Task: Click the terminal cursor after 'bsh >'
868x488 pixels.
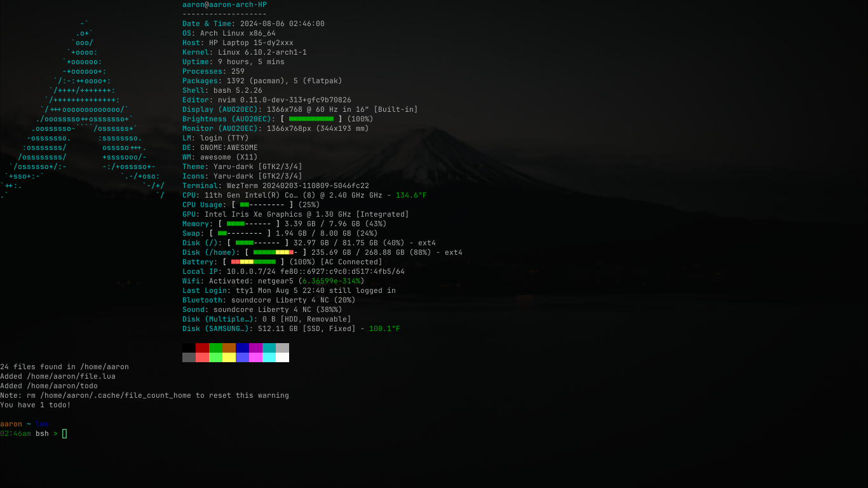Action: point(64,433)
